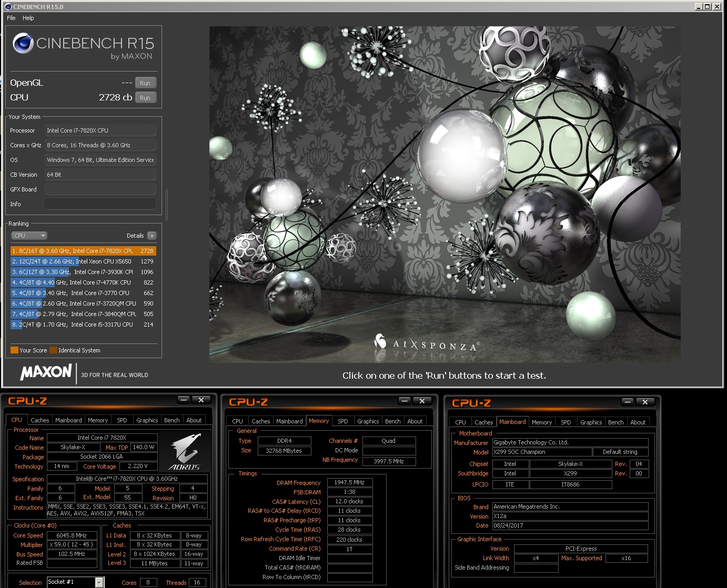Click the AIXSPONZA logo in render
727x588 pixels.
426,343
